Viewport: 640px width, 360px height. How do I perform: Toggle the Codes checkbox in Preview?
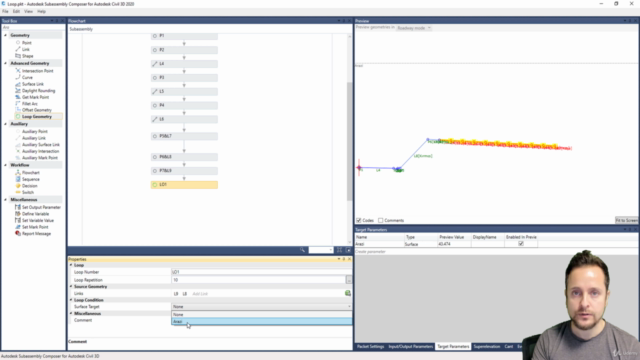coord(359,220)
